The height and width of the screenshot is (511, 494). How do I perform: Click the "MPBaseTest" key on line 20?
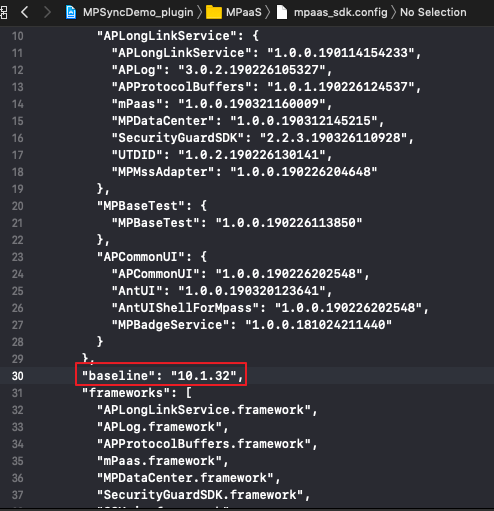[x=140, y=206]
